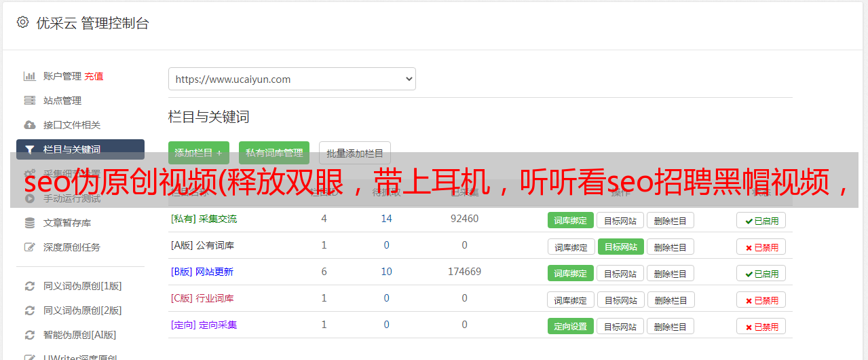Click the filter icon for 栏目与关键词
This screenshot has height=360, width=868.
29,149
